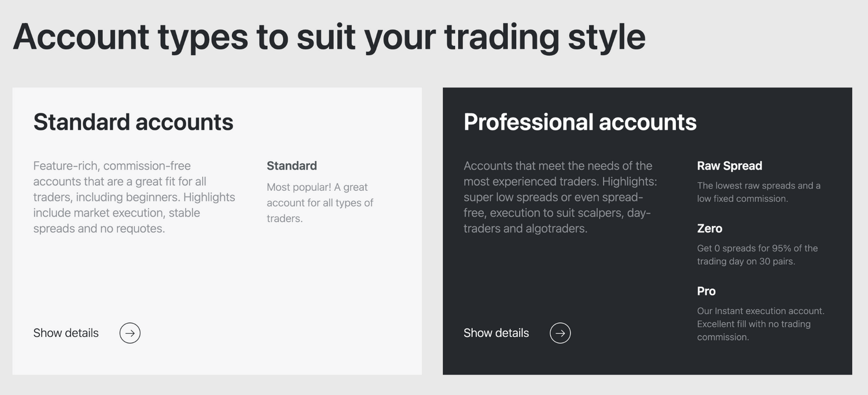Click the Standard accounts card heading
This screenshot has height=395, width=868.
tap(133, 122)
